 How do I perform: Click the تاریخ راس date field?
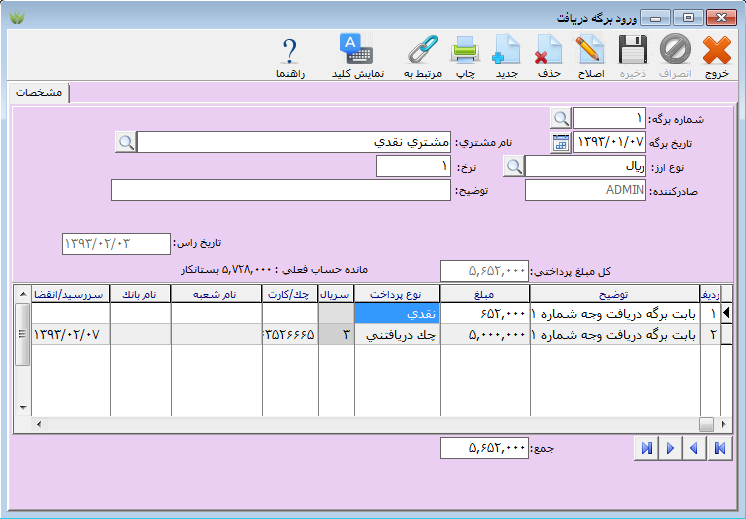116,244
